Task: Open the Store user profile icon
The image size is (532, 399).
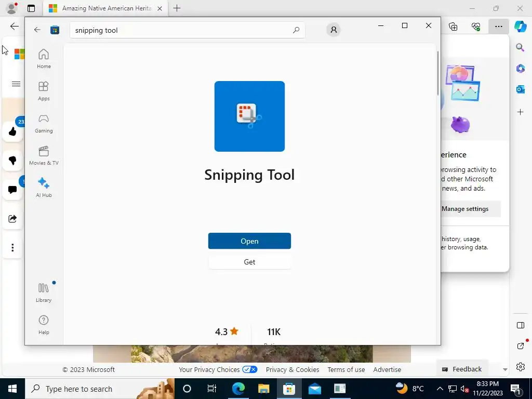Action: 334,30
